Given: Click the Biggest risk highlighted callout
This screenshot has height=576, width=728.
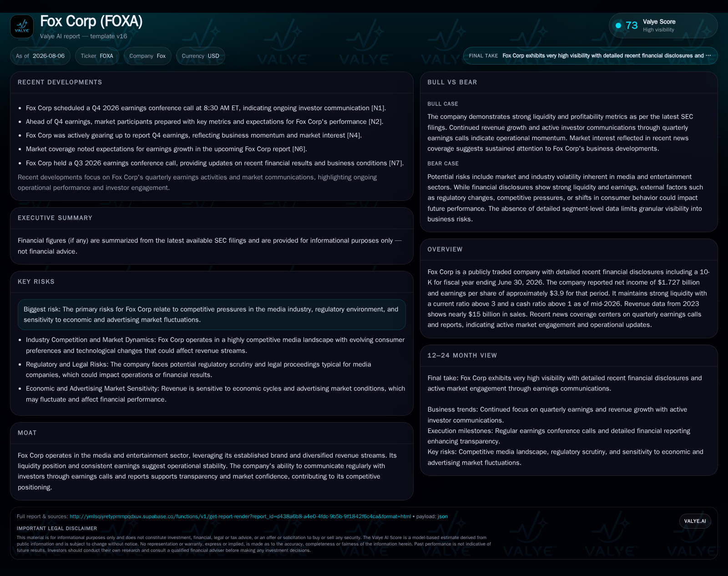Looking at the screenshot, I should [212, 315].
